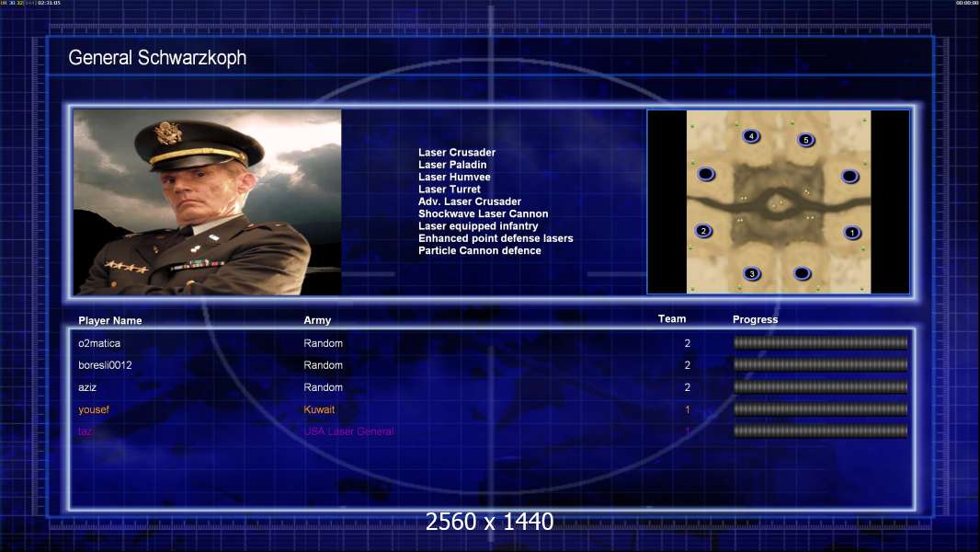Screen dimensions: 980x552
Task: Select start position 2 on minimap
Action: [x=703, y=231]
